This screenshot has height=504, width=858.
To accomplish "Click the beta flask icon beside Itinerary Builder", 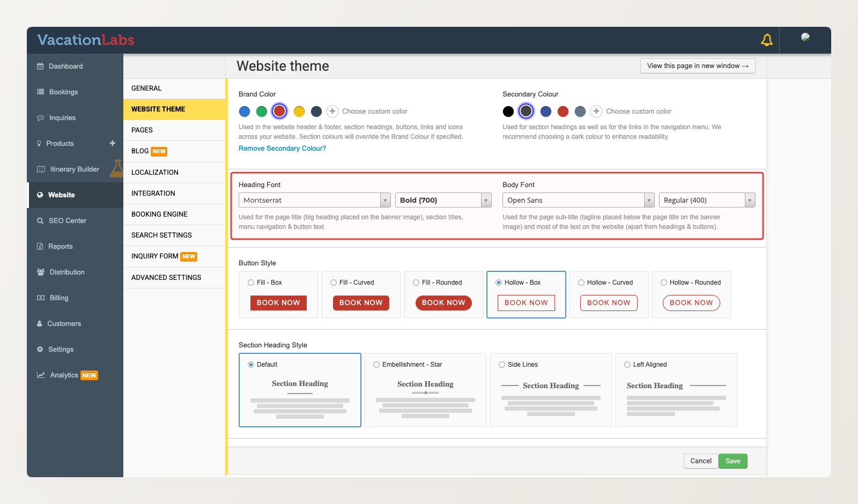I will [116, 168].
